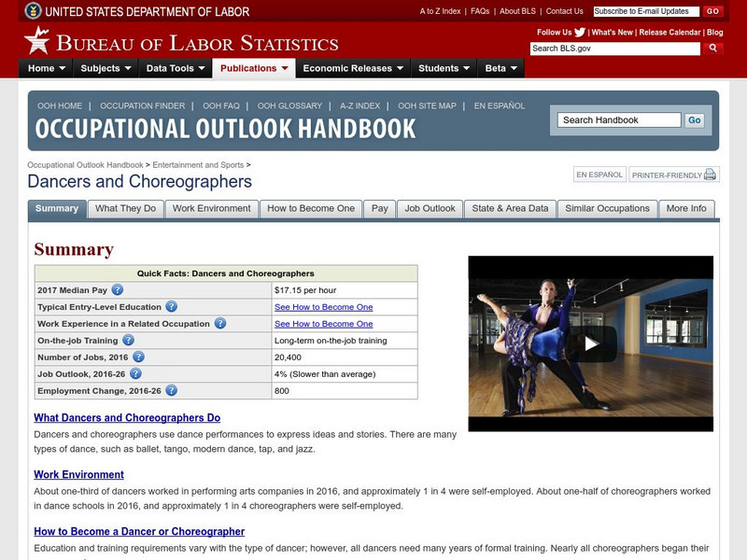The image size is (747, 560).
Task: Open the Data Tools dropdown
Action: pos(176,68)
